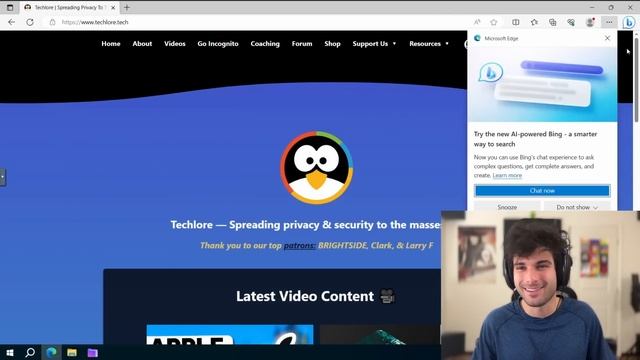Open the Favorites list icon
The image size is (640, 360).
click(x=534, y=22)
